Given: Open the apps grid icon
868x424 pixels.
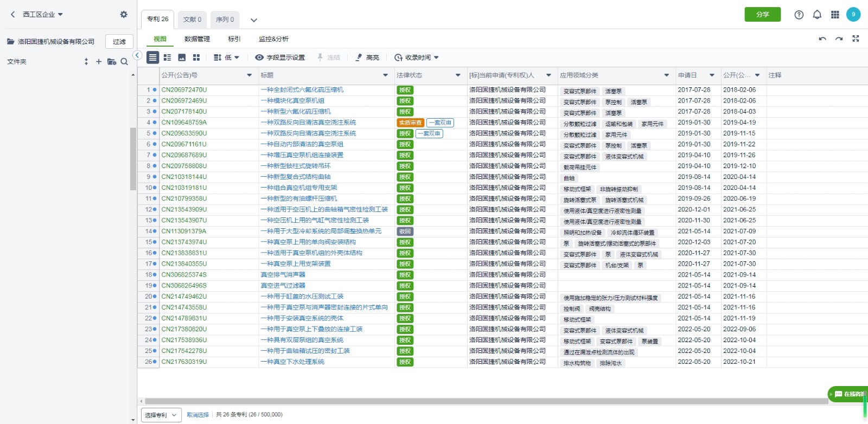Looking at the screenshot, I should pos(835,15).
